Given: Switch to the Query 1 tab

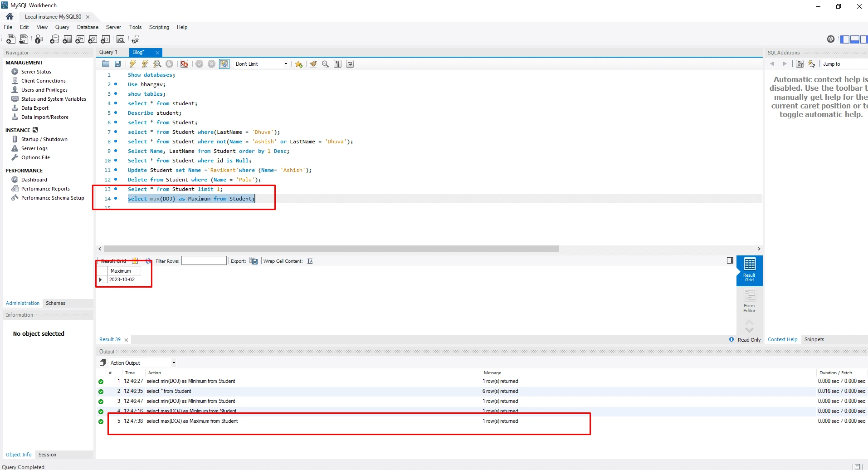Looking at the screenshot, I should pos(108,52).
